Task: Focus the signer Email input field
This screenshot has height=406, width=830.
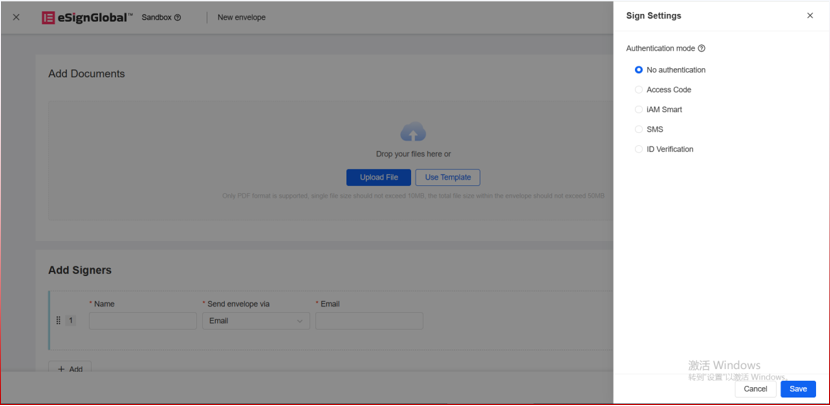Action: (x=369, y=321)
